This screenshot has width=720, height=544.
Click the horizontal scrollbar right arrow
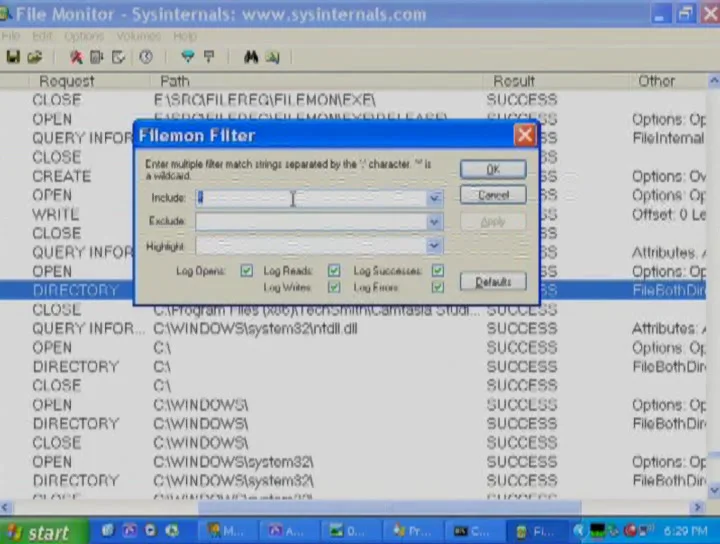(x=698, y=507)
